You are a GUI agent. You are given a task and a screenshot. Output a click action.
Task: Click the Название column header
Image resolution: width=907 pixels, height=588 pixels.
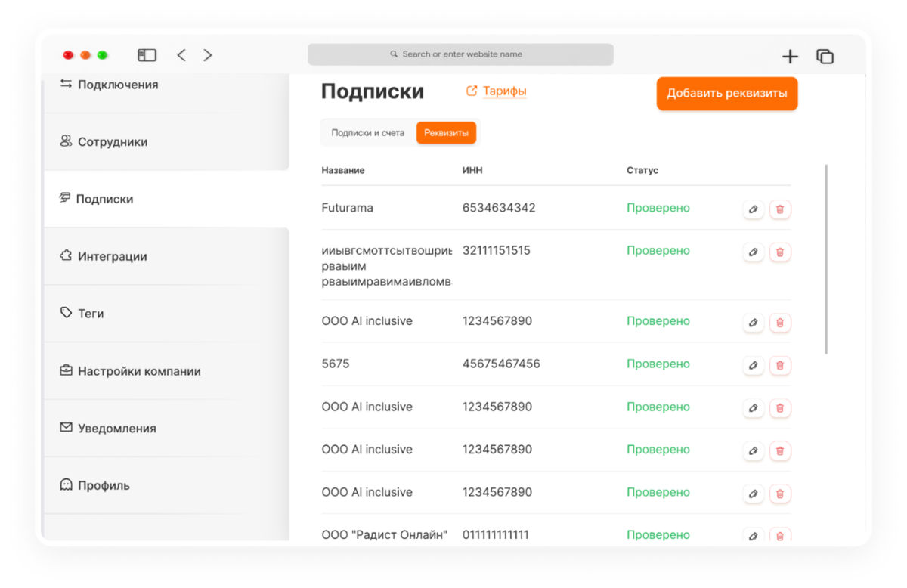(x=343, y=171)
